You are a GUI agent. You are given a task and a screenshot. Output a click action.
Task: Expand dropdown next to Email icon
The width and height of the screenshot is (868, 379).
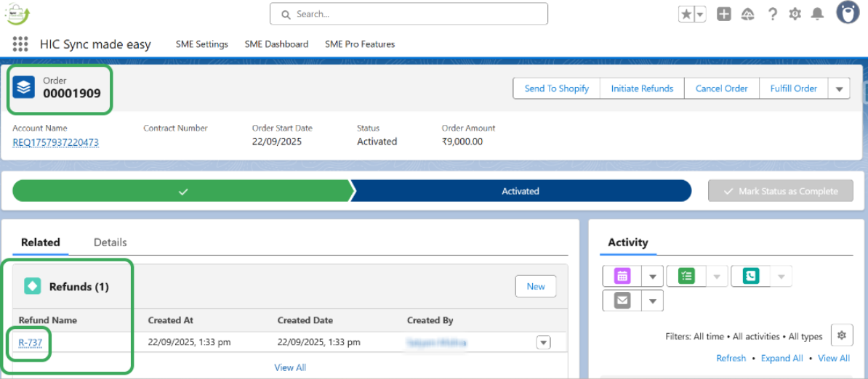coord(653,301)
